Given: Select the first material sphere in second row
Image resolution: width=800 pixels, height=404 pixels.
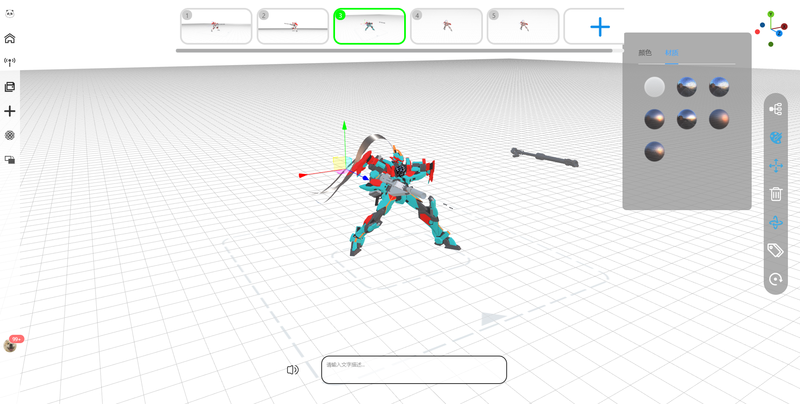Looking at the screenshot, I should click(654, 119).
